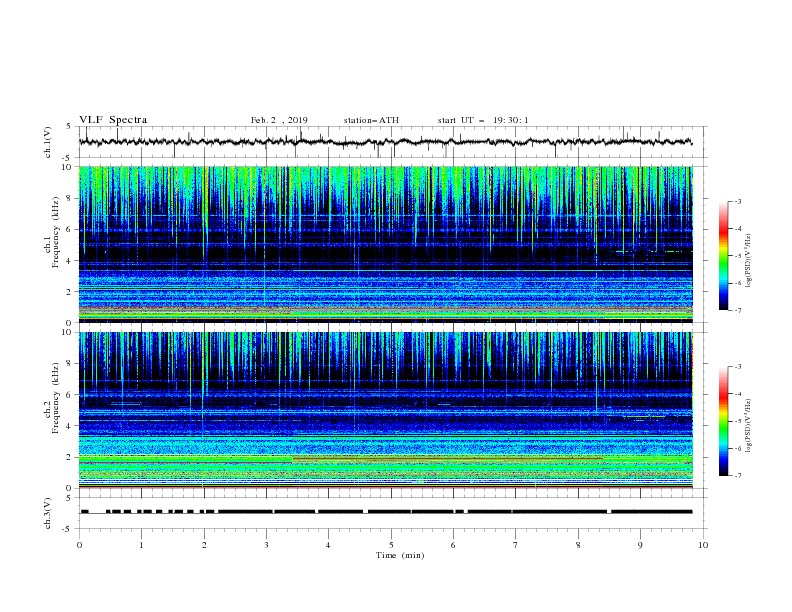Click the date 'Feb. 2, 2019'
Screen dimensions: 792x612
[x=279, y=120]
